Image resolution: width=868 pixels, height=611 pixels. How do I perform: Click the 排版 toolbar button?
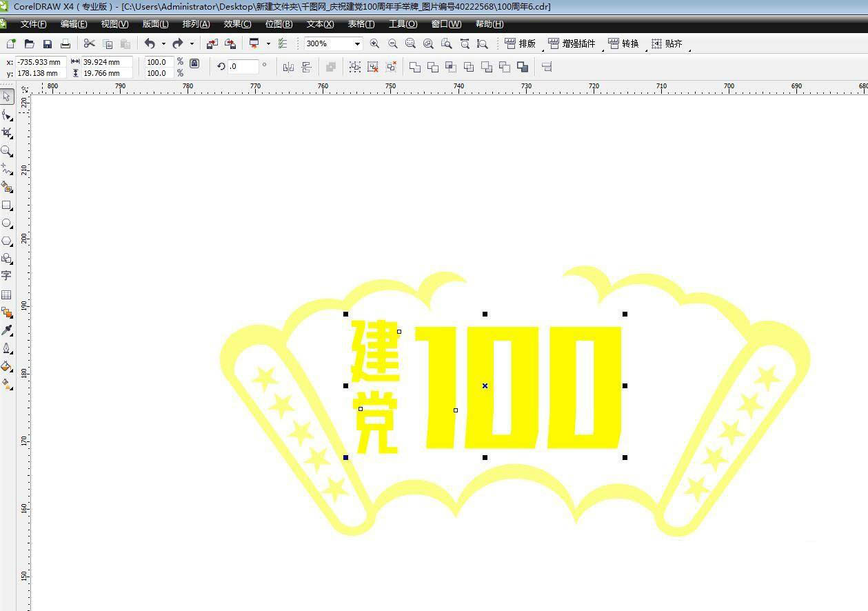521,44
